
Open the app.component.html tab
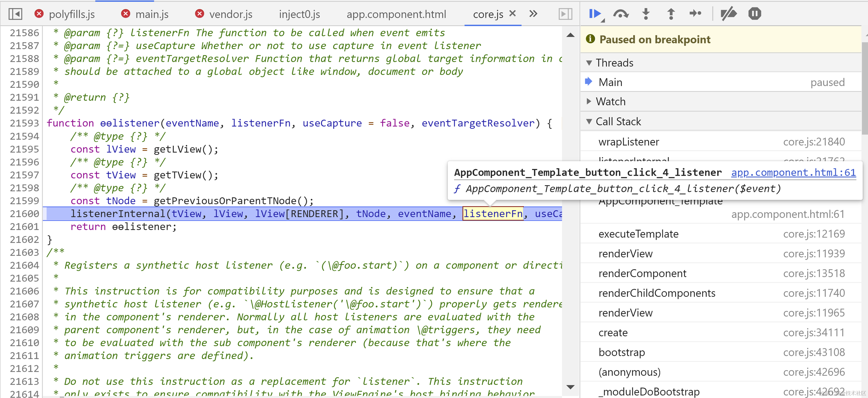pos(396,14)
